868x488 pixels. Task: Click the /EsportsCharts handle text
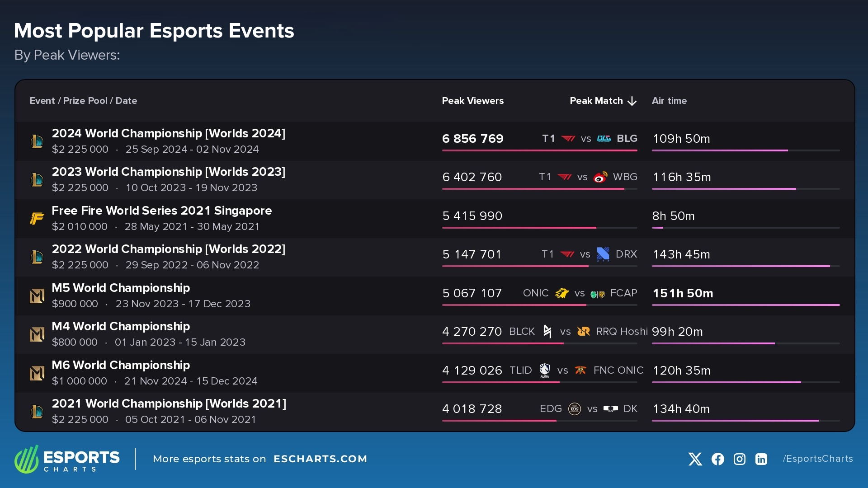click(817, 459)
